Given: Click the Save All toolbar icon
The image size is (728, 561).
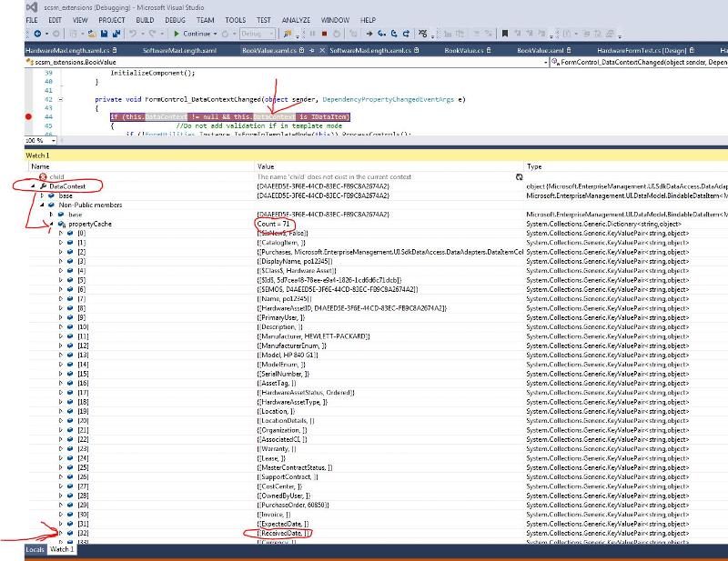Looking at the screenshot, I should 116,34.
